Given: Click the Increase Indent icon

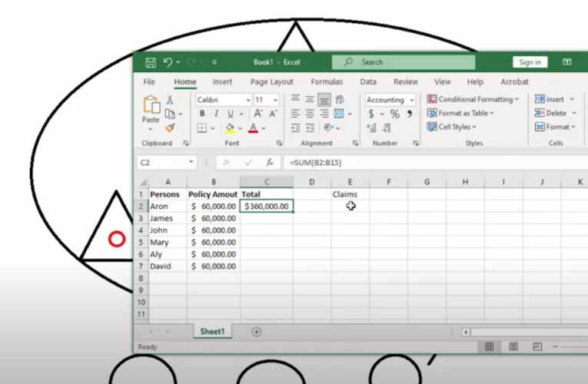Looking at the screenshot, I should [310, 128].
